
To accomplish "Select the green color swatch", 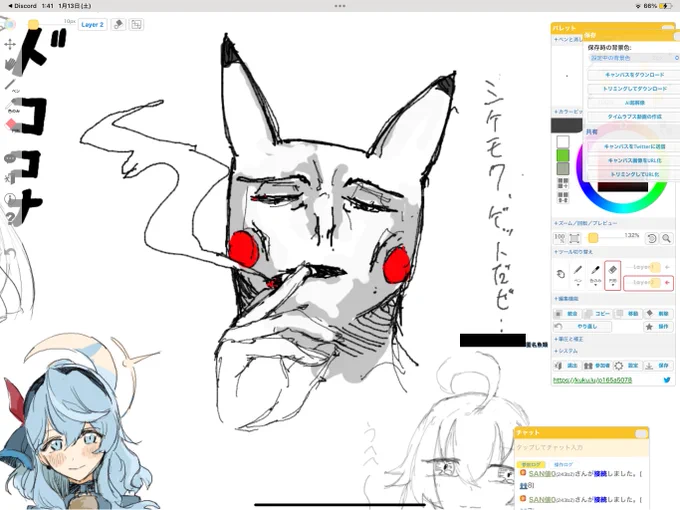I will pos(562,155).
